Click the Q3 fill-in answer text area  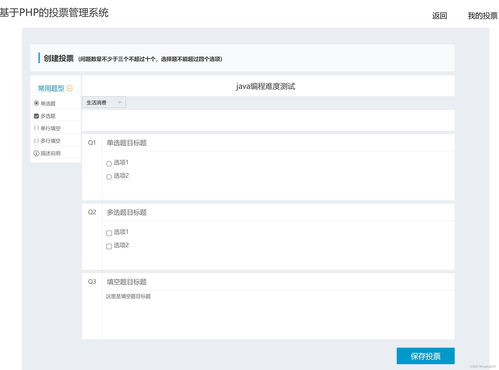(x=278, y=313)
